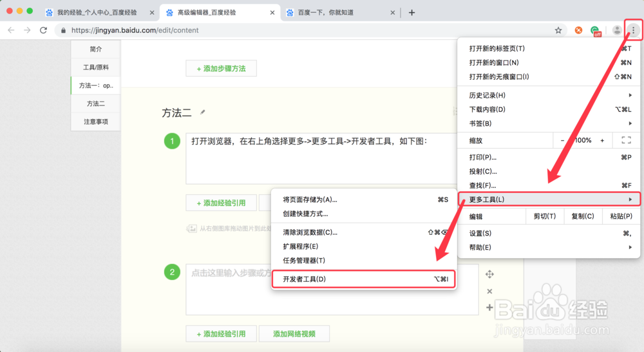Click the pencil edit icon beside 方法二
The height and width of the screenshot is (352, 644).
(x=202, y=112)
